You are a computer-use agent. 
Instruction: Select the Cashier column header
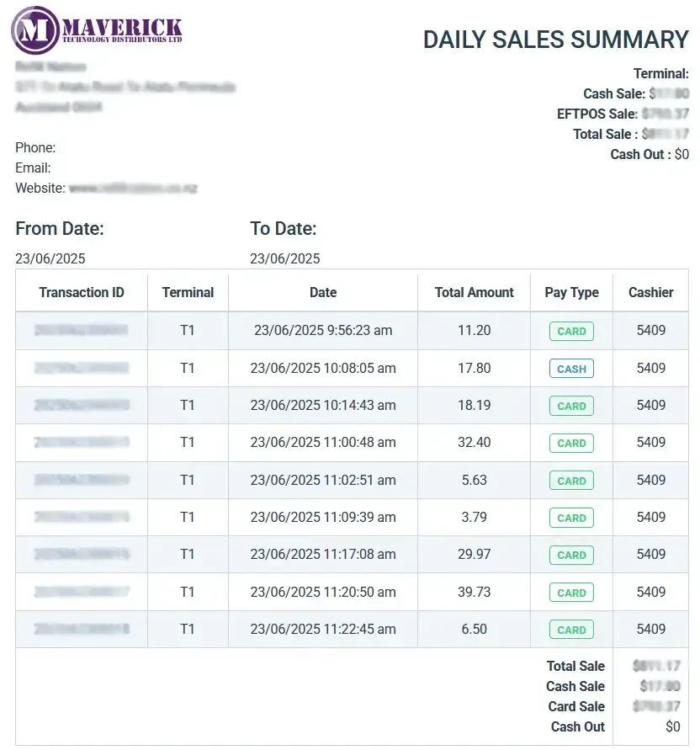(x=650, y=292)
